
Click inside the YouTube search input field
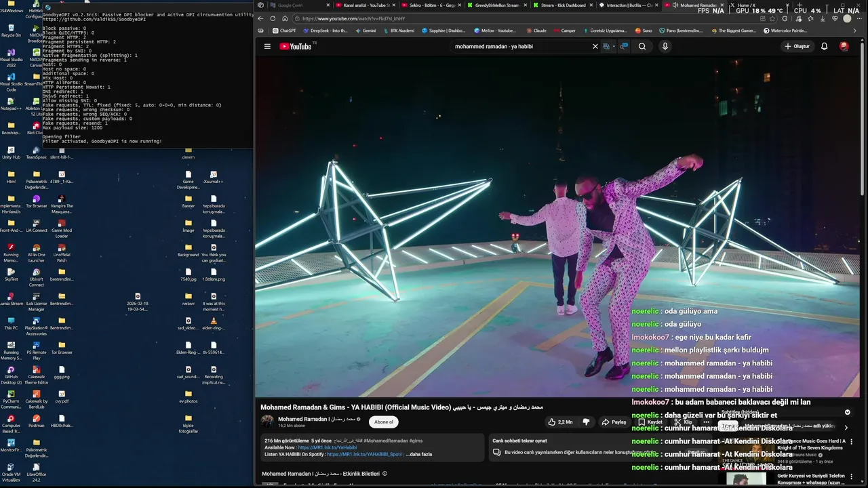pos(519,46)
